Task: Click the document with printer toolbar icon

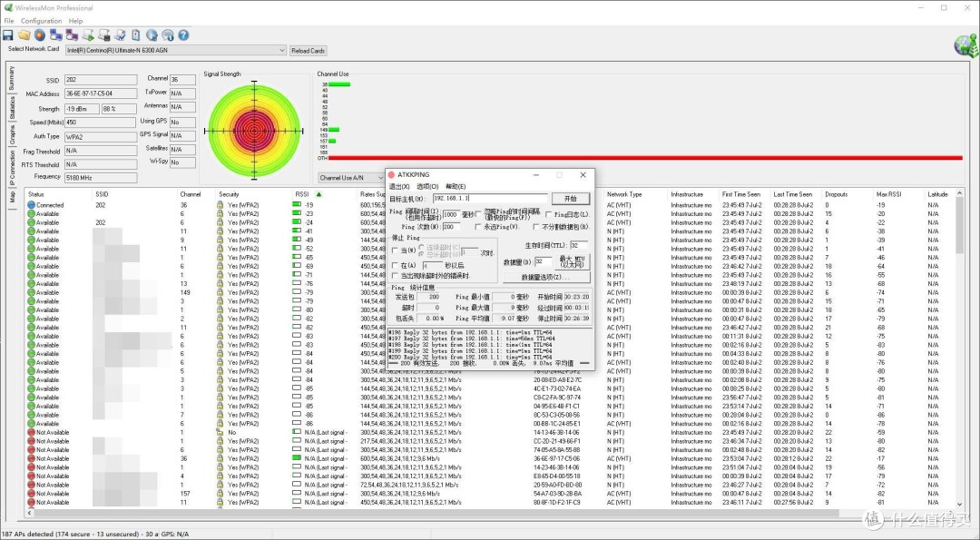Action: 103,35
